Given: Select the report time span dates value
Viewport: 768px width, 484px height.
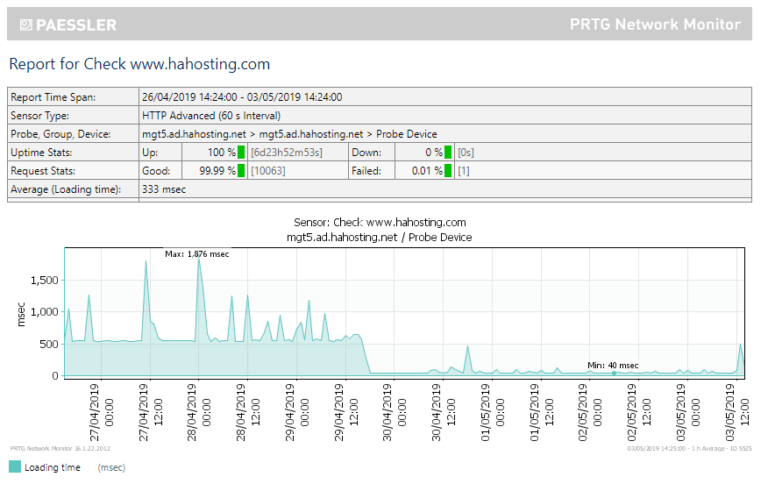Looking at the screenshot, I should pos(242,97).
